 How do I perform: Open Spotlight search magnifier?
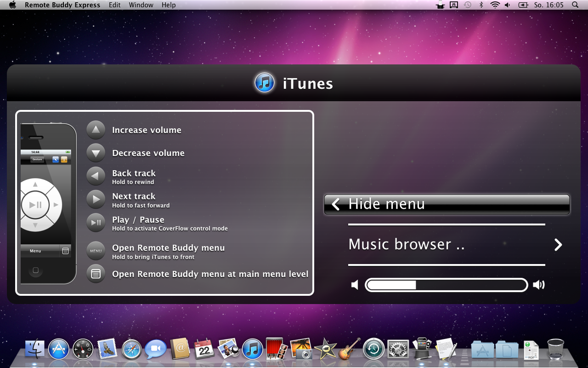[x=575, y=5]
